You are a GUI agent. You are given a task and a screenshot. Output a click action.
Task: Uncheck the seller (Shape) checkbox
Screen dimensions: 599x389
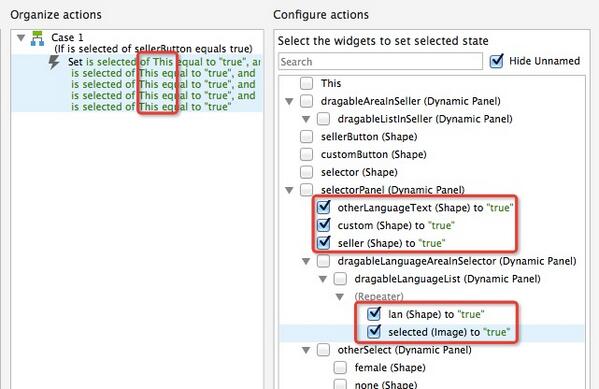coord(324,243)
